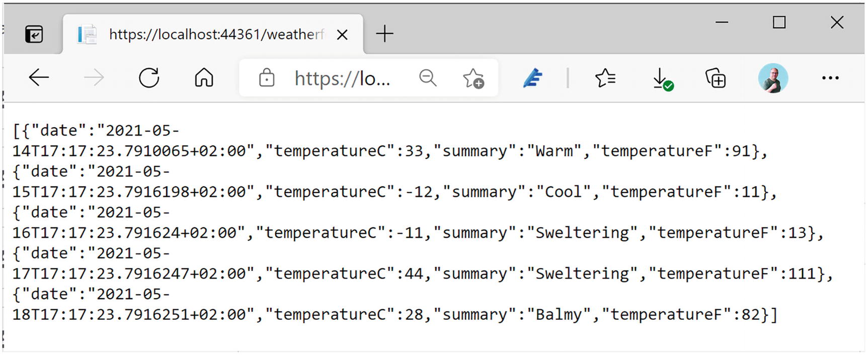View site information via lock icon
868x355 pixels.
267,78
